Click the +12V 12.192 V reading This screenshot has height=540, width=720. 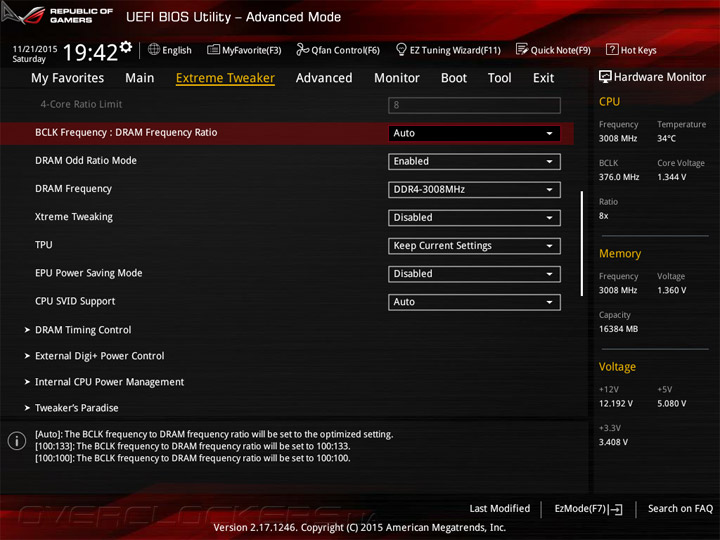[616, 403]
